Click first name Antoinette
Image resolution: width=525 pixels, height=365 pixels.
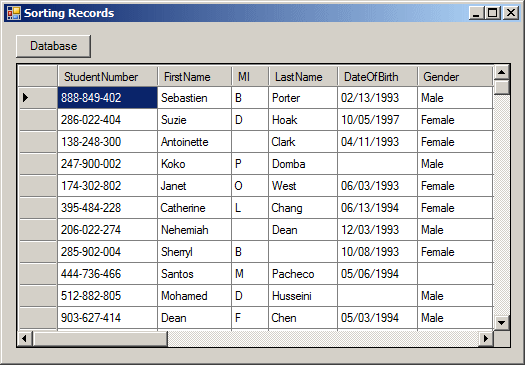tap(195, 142)
